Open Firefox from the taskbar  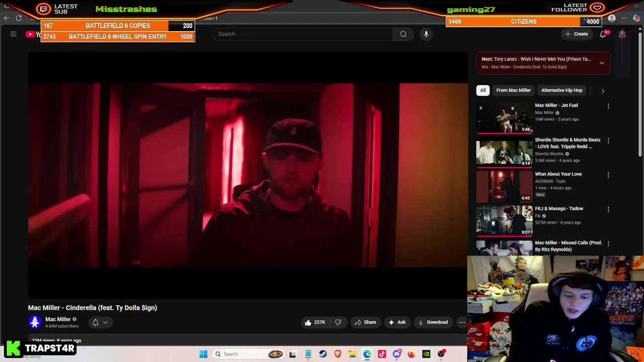pos(411,354)
